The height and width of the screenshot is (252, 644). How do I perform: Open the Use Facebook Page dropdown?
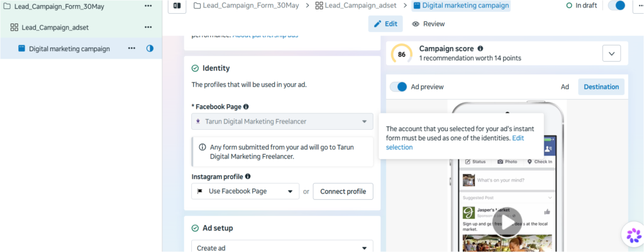point(245,191)
